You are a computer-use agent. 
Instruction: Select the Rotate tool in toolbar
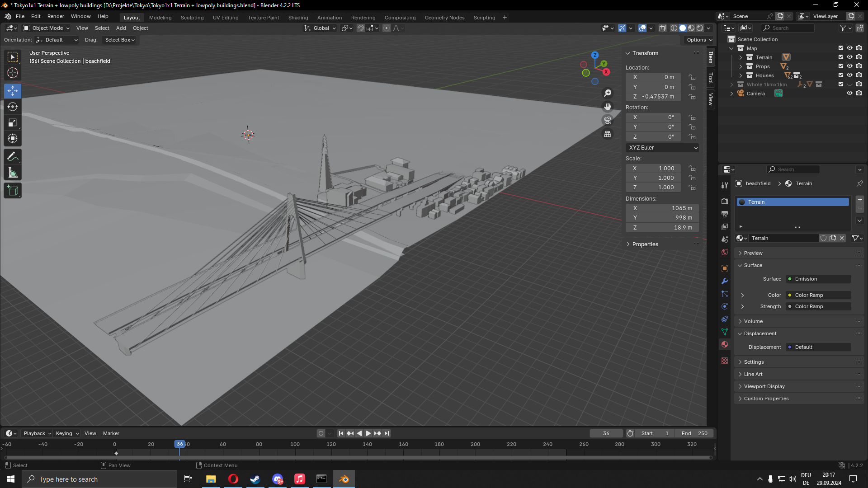[x=13, y=107]
